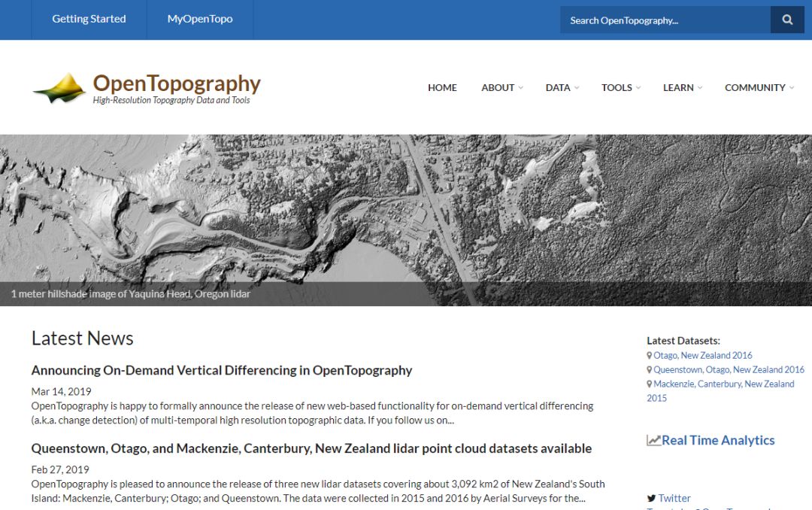This screenshot has height=510, width=812.
Task: Open the COMMUNITY menu
Action: click(755, 87)
